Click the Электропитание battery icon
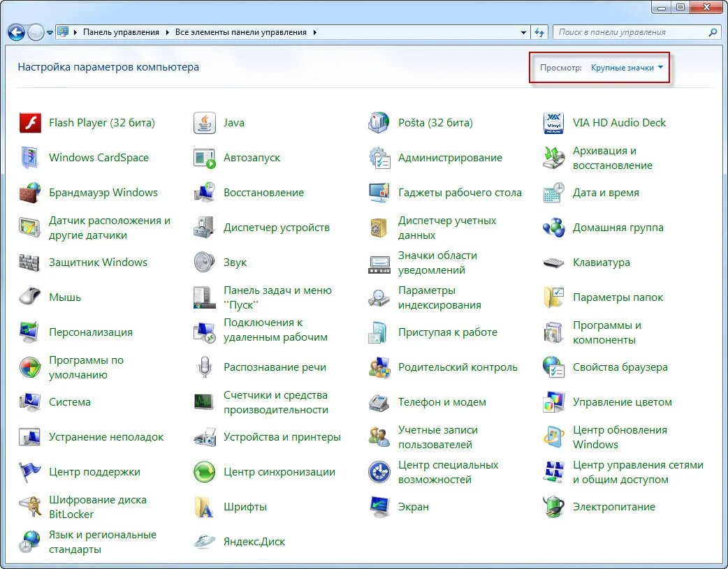 click(x=553, y=507)
